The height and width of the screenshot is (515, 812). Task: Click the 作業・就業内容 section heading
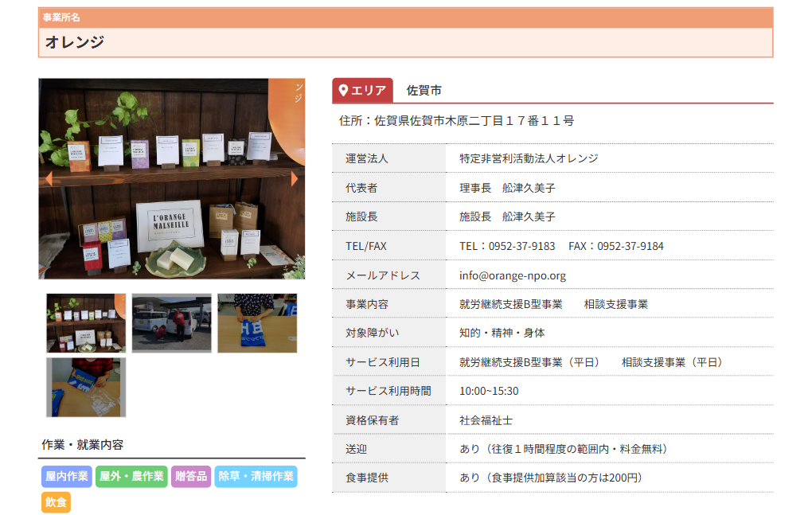(82, 445)
